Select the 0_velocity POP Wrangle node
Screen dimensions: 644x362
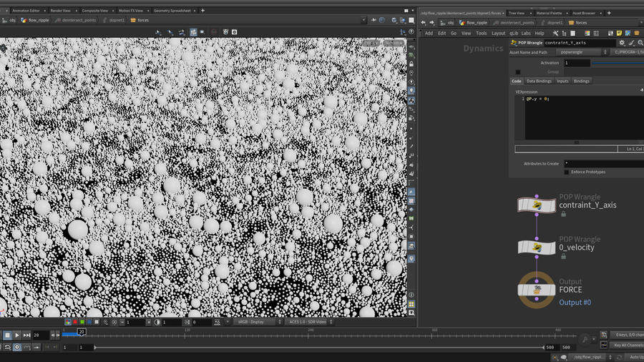point(537,248)
